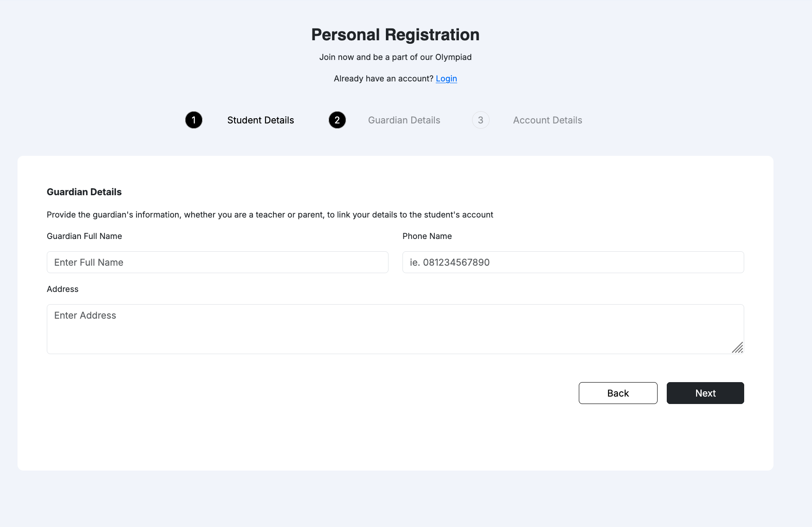Focus the Enter Full Name field

[x=217, y=262]
